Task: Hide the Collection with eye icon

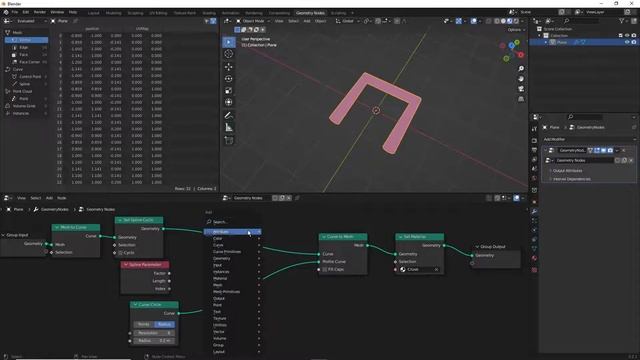Action: point(627,36)
